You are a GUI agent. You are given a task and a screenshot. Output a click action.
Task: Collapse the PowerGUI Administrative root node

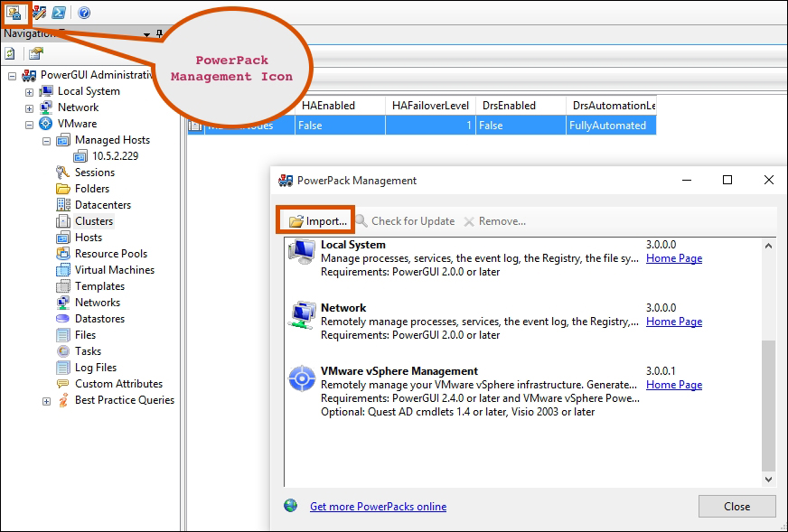(x=12, y=77)
